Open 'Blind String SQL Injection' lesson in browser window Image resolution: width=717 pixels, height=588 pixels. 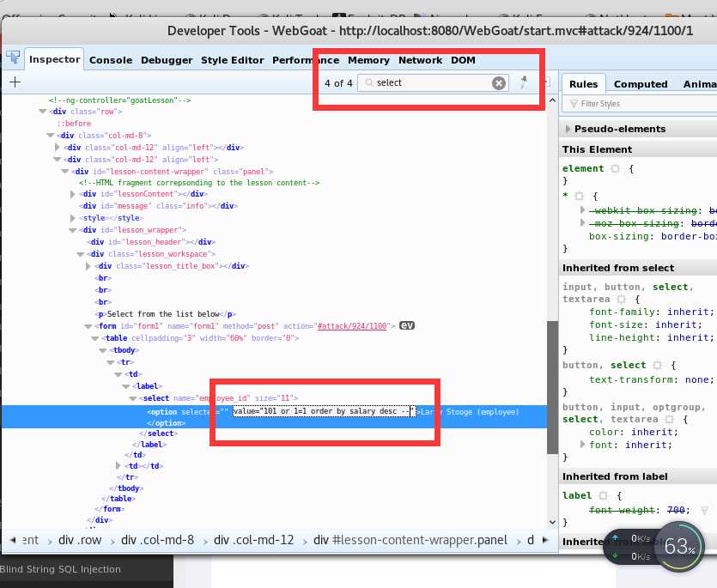(60, 569)
